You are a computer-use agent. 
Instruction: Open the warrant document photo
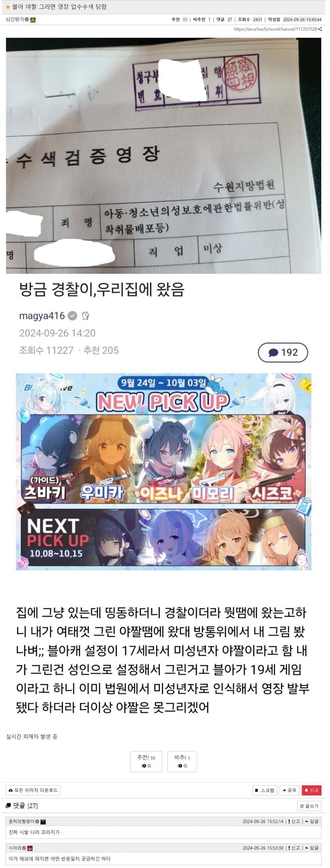pos(163,156)
